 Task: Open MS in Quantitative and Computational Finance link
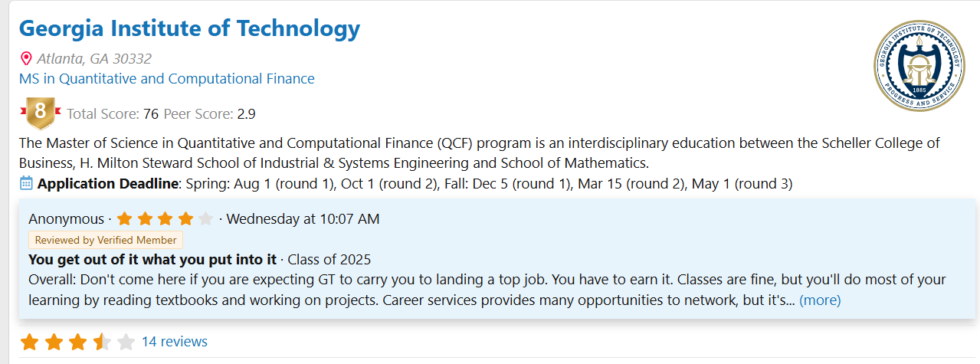pyautogui.click(x=167, y=78)
